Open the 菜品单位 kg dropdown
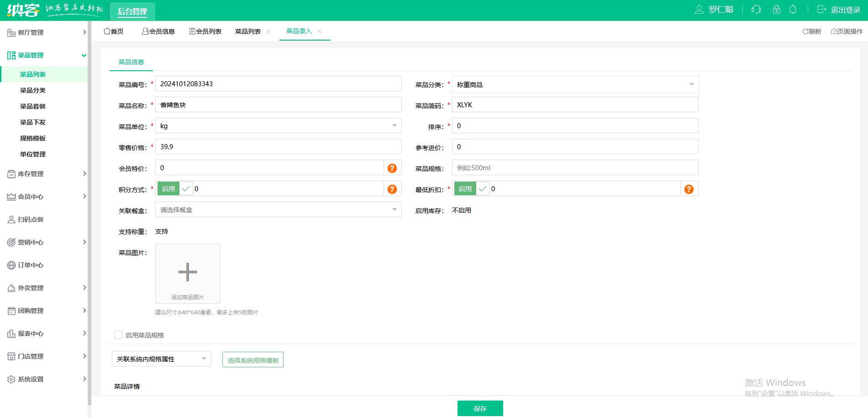868x417 pixels. [x=279, y=125]
